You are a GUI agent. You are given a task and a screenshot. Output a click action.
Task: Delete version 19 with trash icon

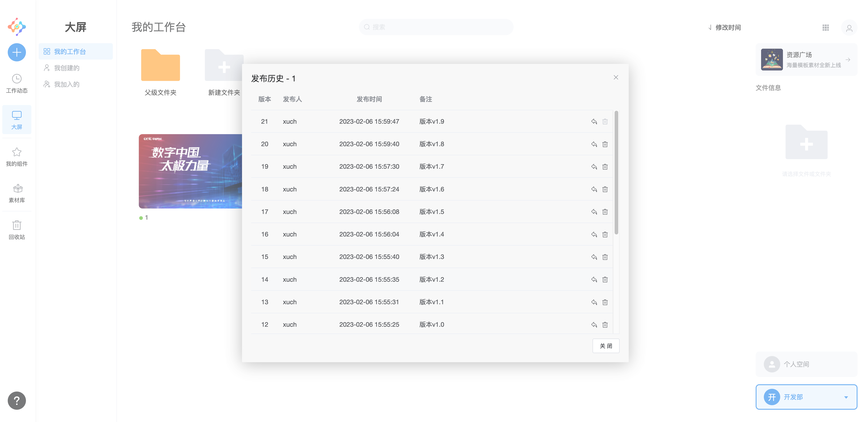tap(605, 167)
